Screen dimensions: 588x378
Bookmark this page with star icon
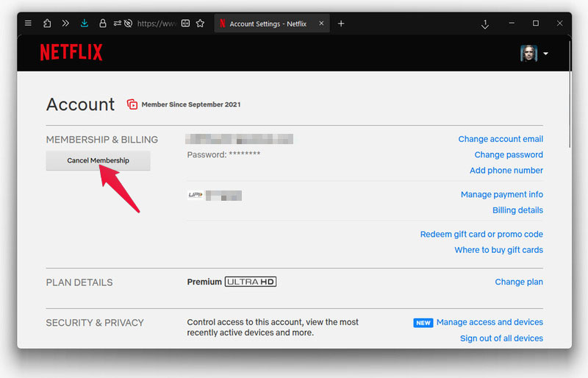200,24
